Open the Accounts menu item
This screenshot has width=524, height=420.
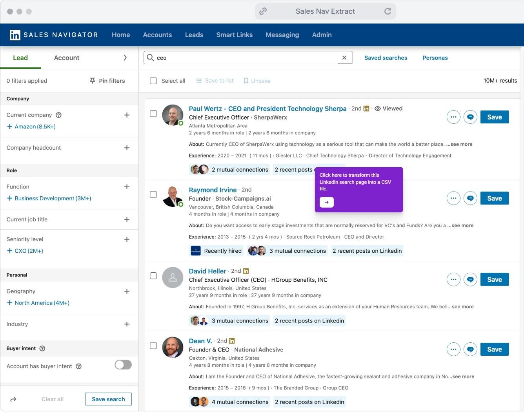(x=157, y=35)
